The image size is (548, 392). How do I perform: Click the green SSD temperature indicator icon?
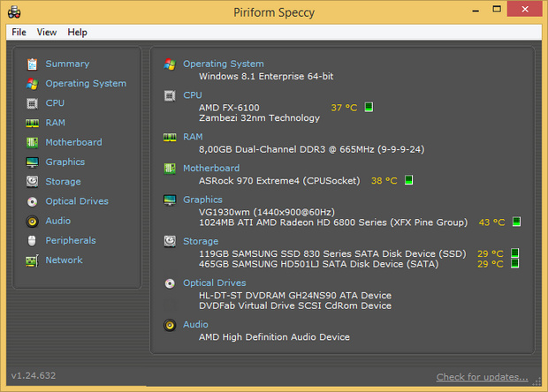tap(514, 253)
